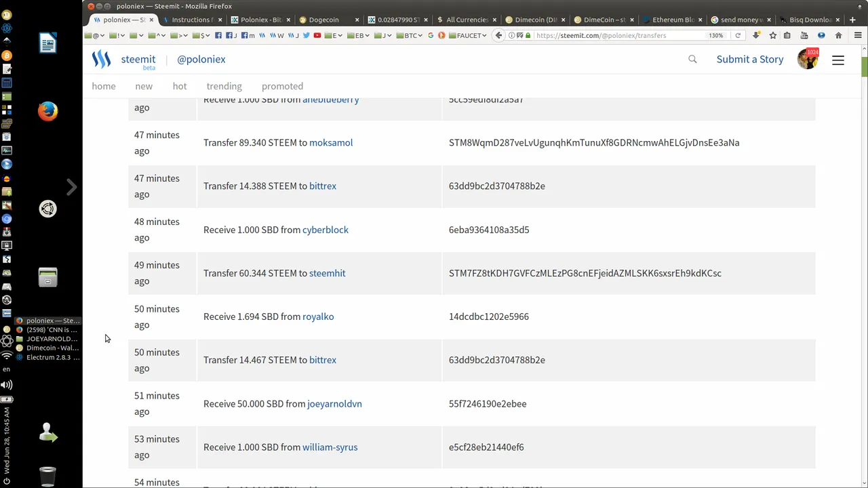The width and height of the screenshot is (868, 488).
Task: Open the Twitter bookmark icon
Action: click(x=308, y=35)
